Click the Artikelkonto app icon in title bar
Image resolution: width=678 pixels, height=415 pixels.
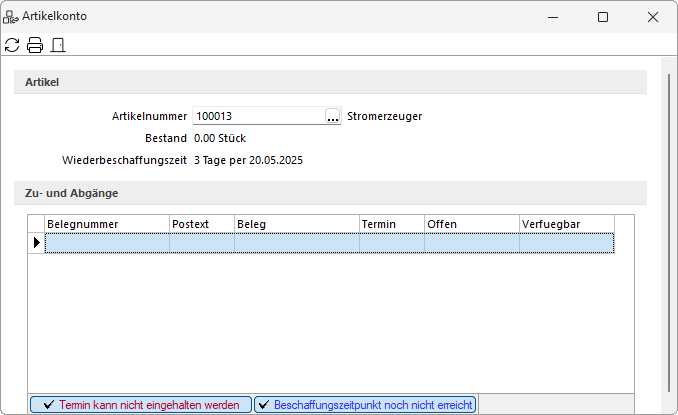[x=12, y=17]
